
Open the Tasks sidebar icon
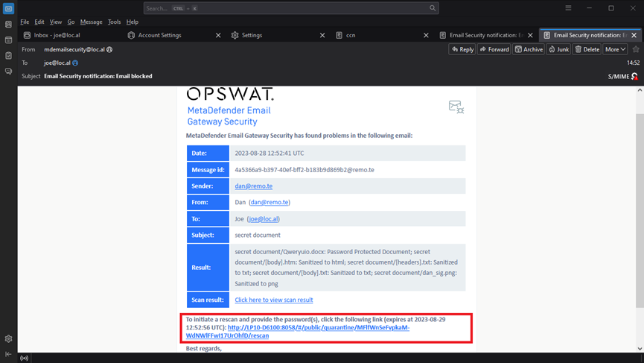click(8, 55)
